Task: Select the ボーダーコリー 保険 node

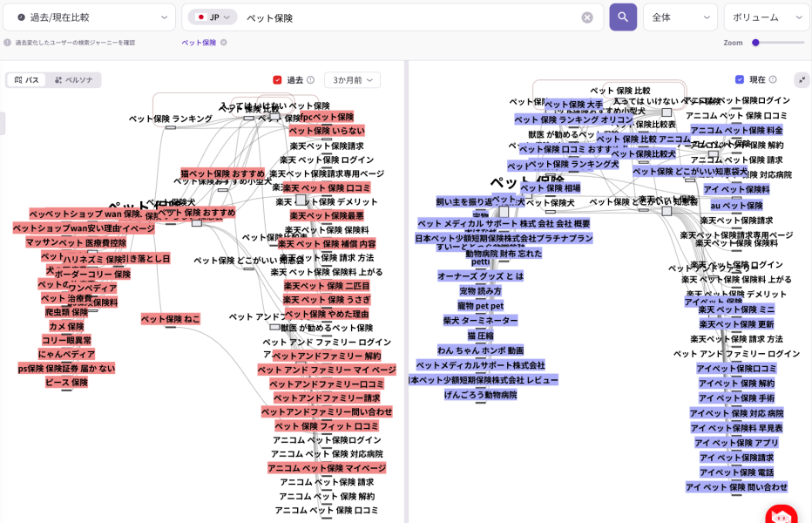Action: click(92, 274)
